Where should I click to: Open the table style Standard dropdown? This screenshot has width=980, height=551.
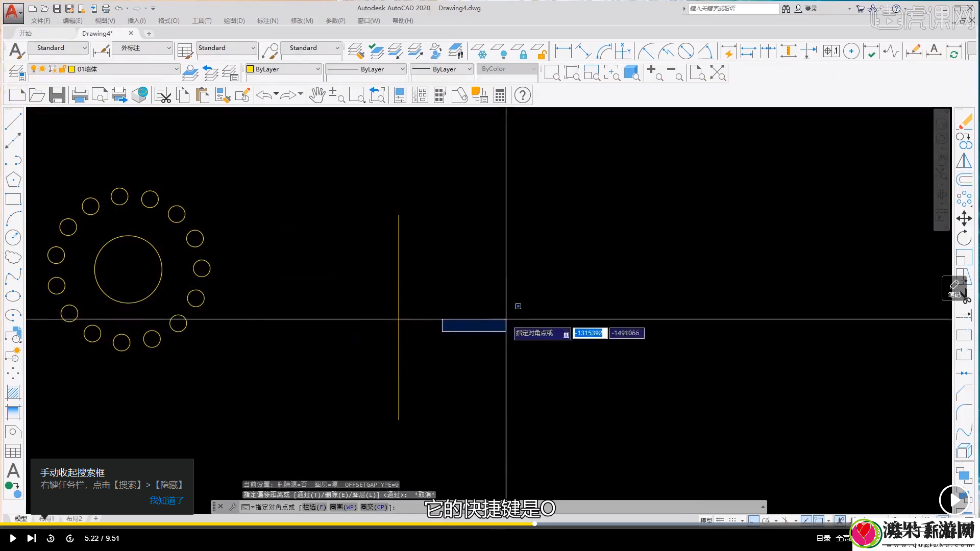pos(226,47)
